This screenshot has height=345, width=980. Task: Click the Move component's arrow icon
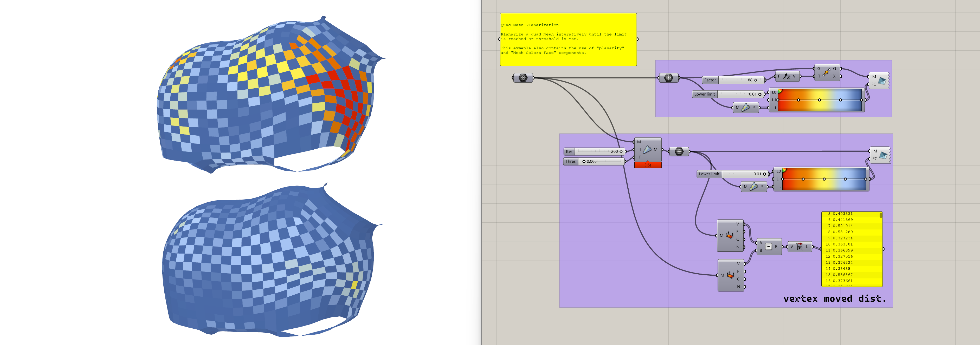(826, 72)
